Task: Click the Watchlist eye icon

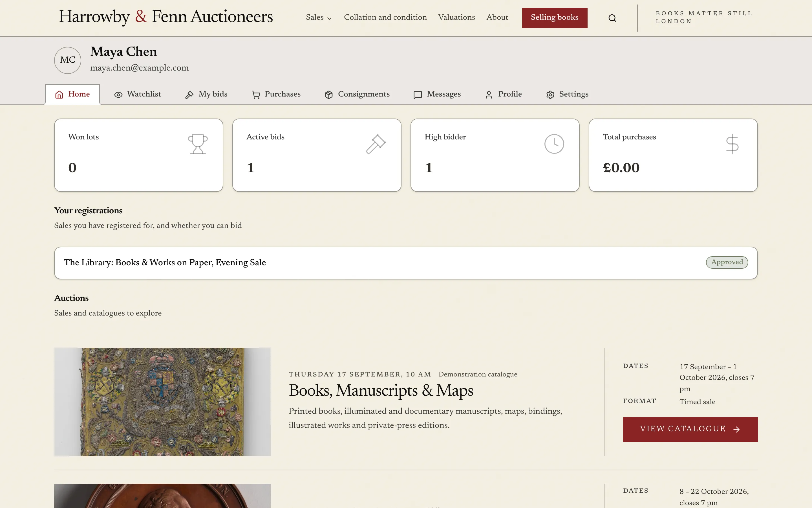Action: pyautogui.click(x=118, y=95)
